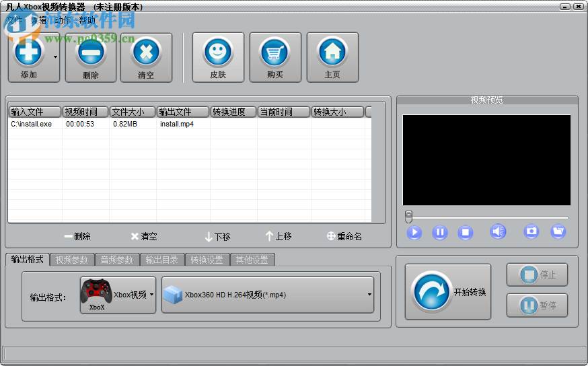The width and height of the screenshot is (588, 366).
Task: Play the video preview
Action: pyautogui.click(x=414, y=233)
